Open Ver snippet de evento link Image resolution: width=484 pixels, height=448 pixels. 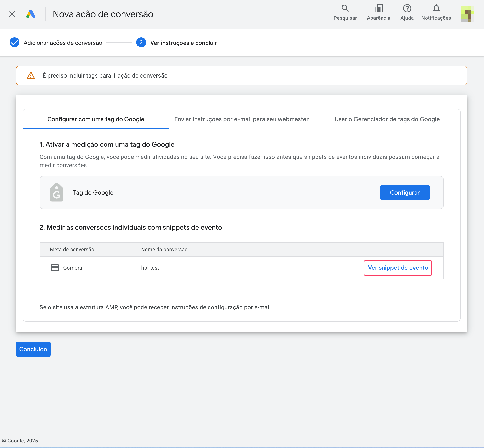(x=398, y=268)
